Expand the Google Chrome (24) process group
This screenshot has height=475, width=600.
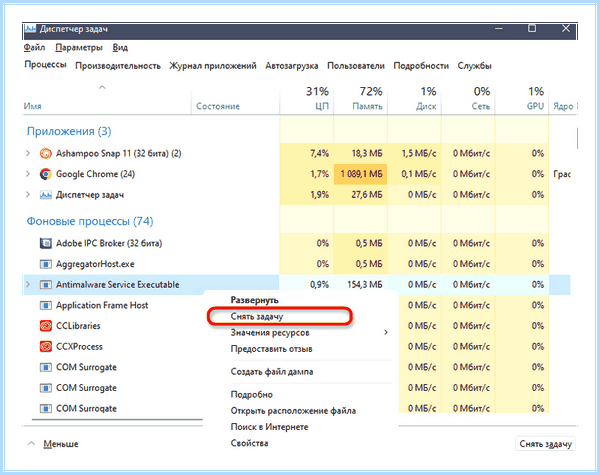[28, 174]
